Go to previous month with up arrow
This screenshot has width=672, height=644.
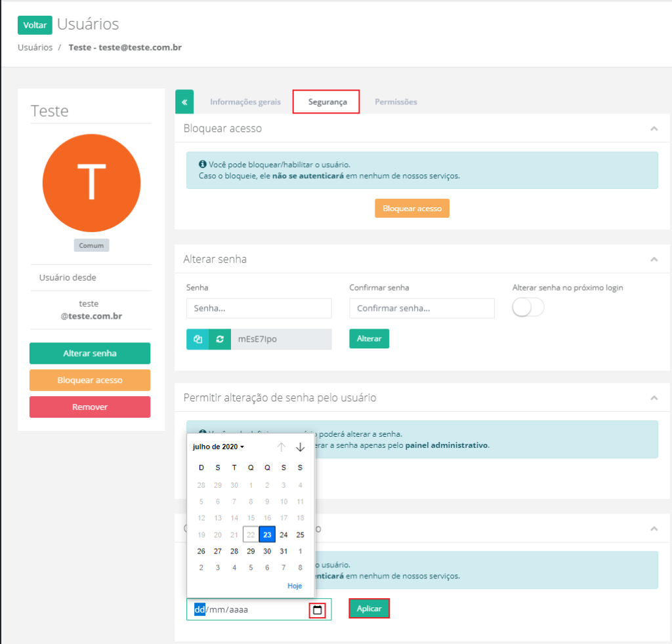click(281, 447)
